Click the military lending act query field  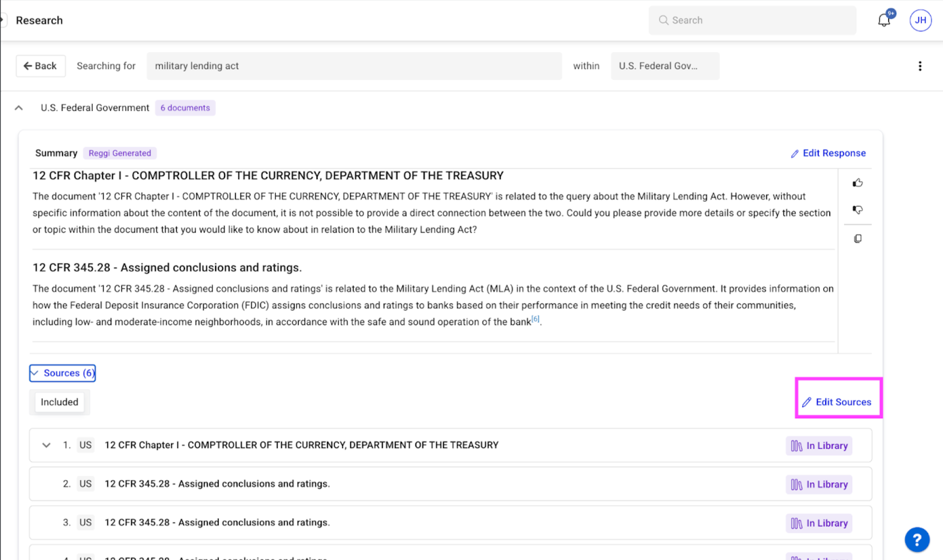[x=354, y=66]
